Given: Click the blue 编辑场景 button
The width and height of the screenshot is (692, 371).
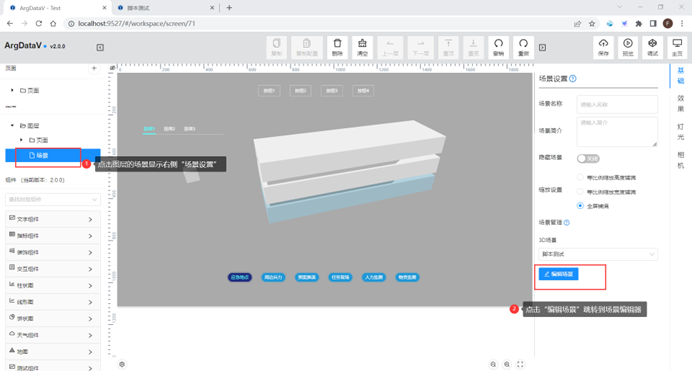Looking at the screenshot, I should click(x=558, y=274).
